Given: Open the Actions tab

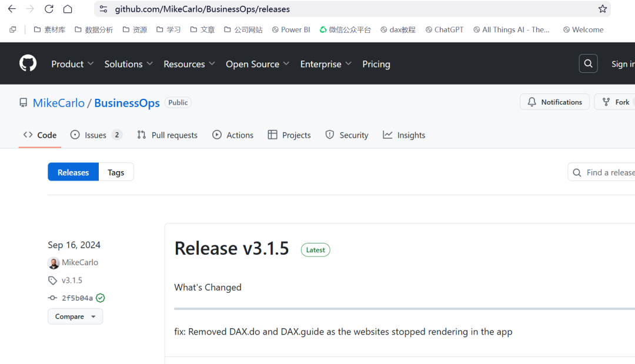Looking at the screenshot, I should pos(233,135).
